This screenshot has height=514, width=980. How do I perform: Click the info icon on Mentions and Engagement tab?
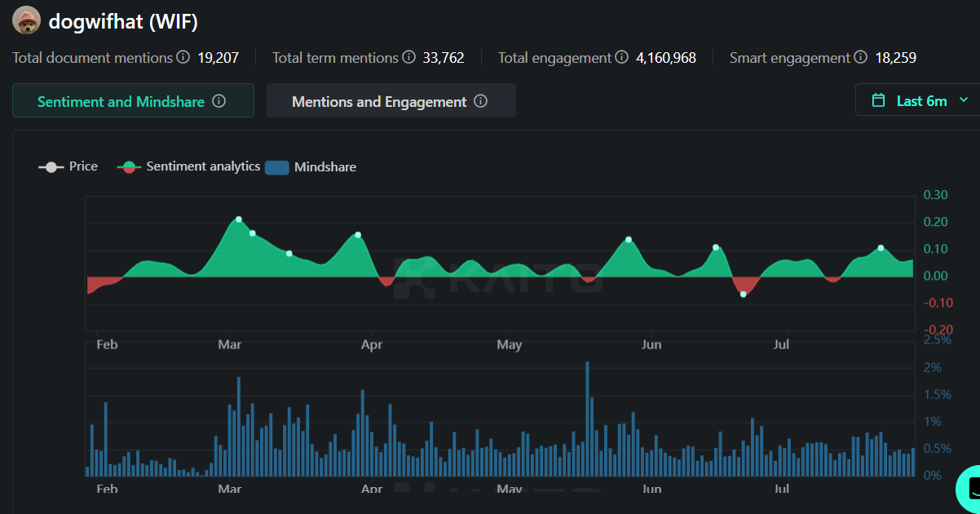(480, 100)
